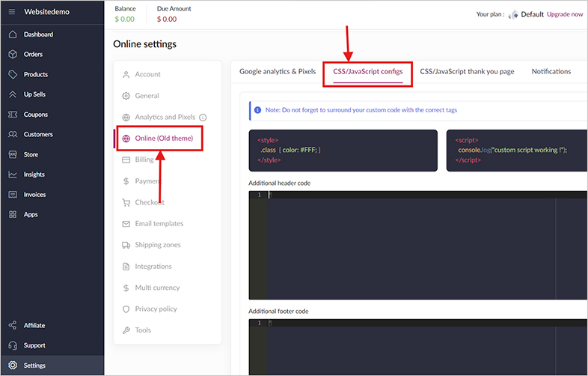Click the Customers people icon
The height and width of the screenshot is (376, 588).
[x=13, y=134]
